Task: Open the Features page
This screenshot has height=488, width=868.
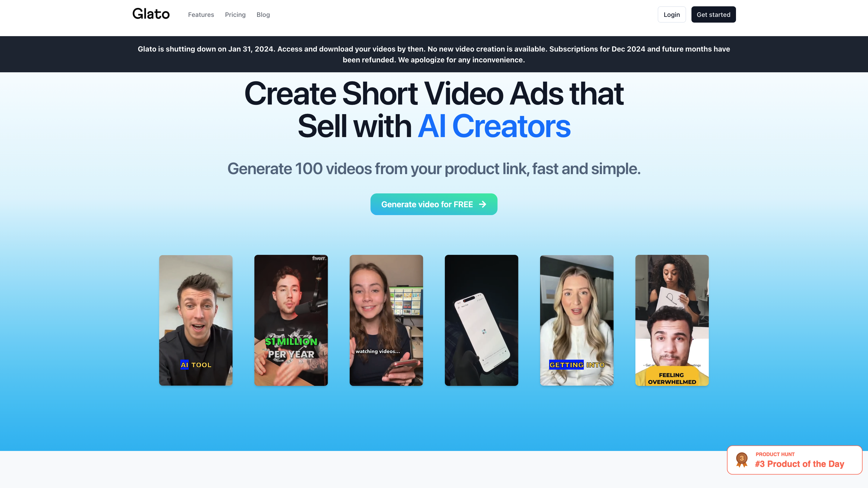Action: (x=201, y=14)
